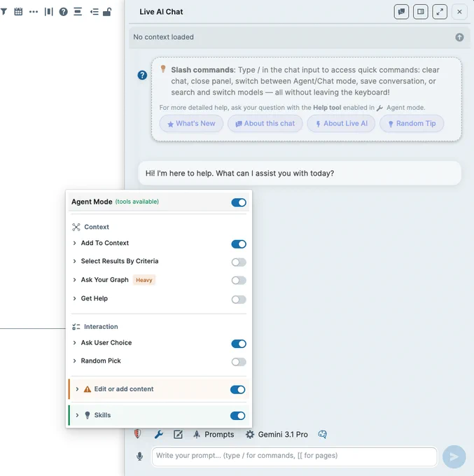Expand chat panel with the arrows icon
This screenshot has width=474, height=476.
click(440, 12)
